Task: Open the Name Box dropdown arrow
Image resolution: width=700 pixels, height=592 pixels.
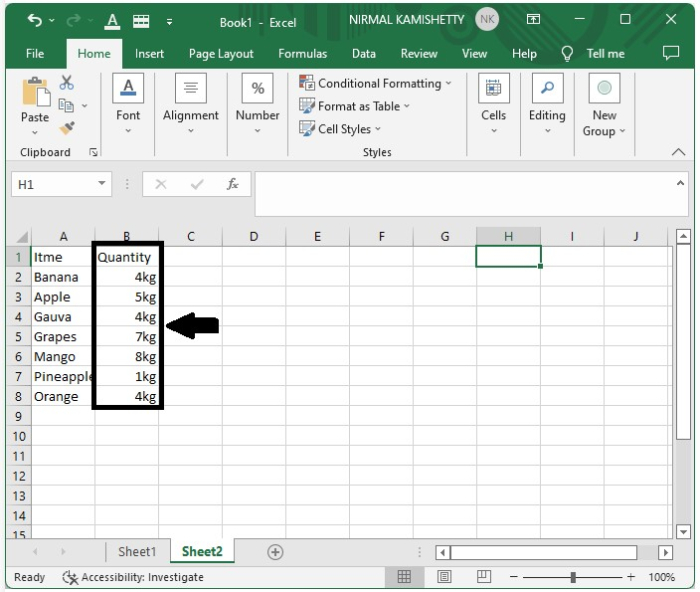Action: point(102,184)
